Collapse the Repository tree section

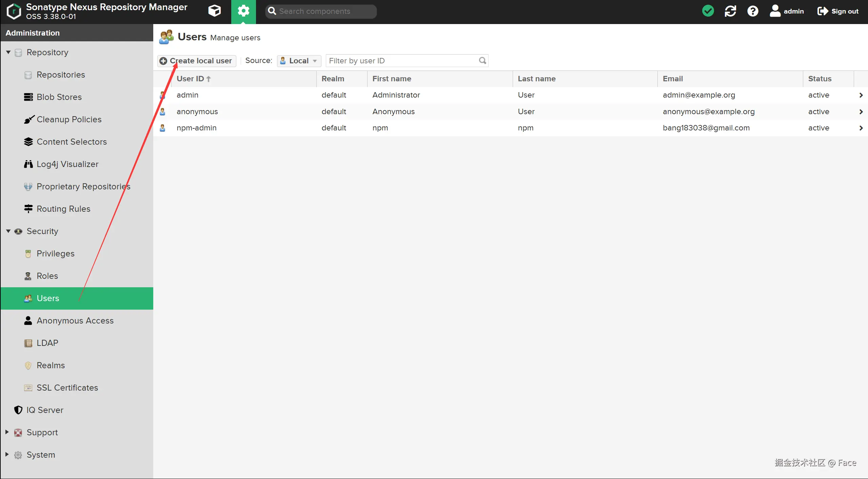click(8, 53)
